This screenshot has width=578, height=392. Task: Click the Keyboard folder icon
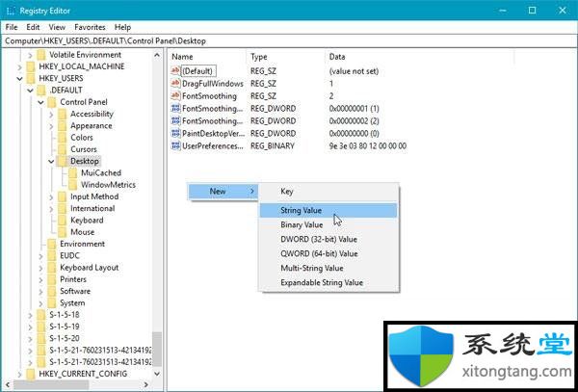63,221
